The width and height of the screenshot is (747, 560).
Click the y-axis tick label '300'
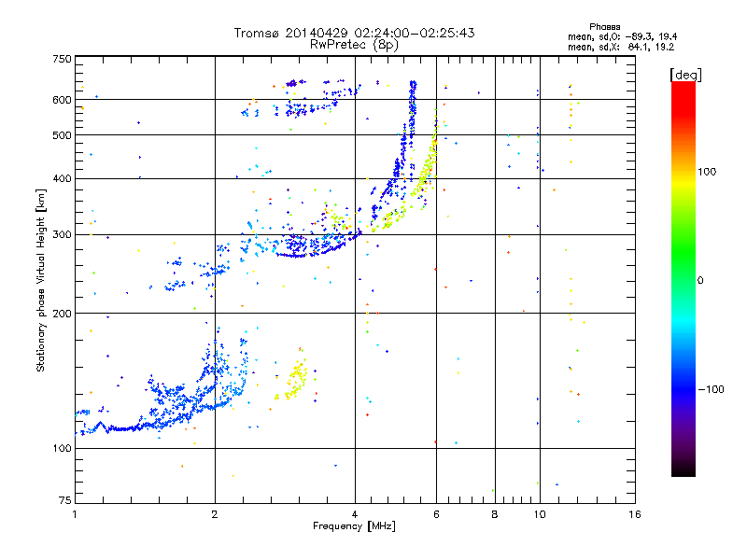point(62,235)
